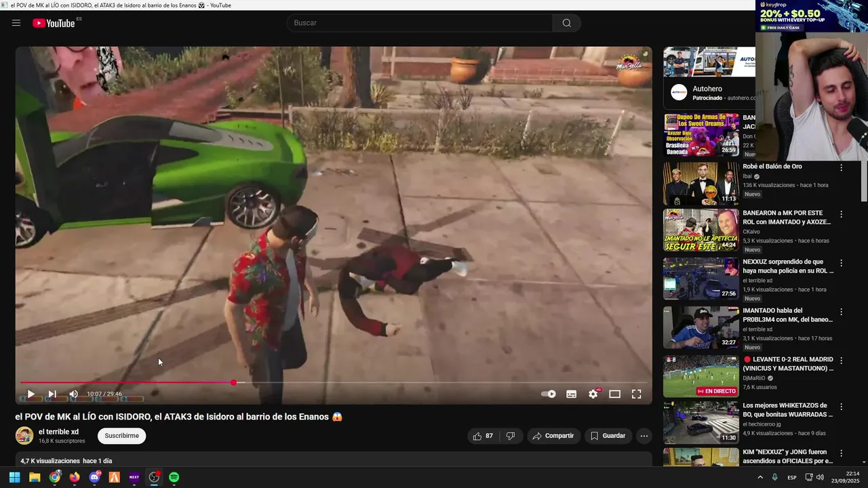Share the video via Compartir
The width and height of the screenshot is (868, 488).
[x=553, y=436]
